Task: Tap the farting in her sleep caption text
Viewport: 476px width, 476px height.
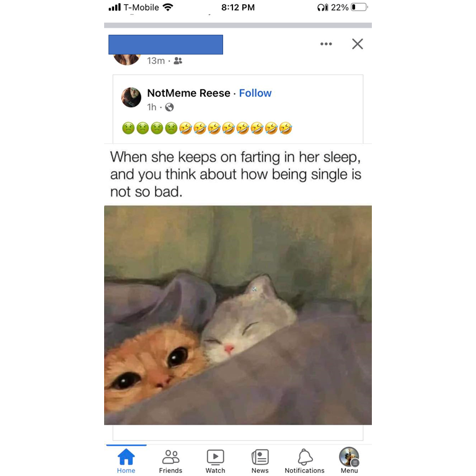Action: pyautogui.click(x=236, y=174)
